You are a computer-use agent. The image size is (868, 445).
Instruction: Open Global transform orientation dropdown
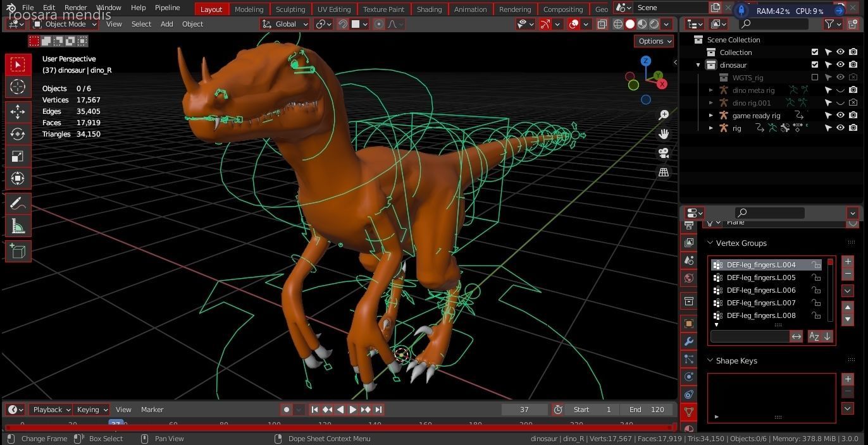[x=285, y=24]
